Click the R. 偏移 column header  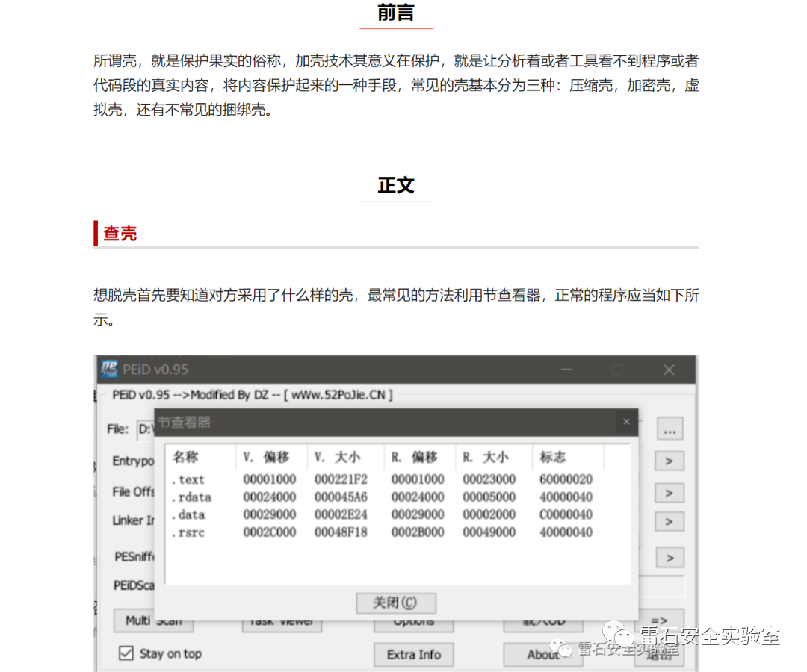[419, 457]
